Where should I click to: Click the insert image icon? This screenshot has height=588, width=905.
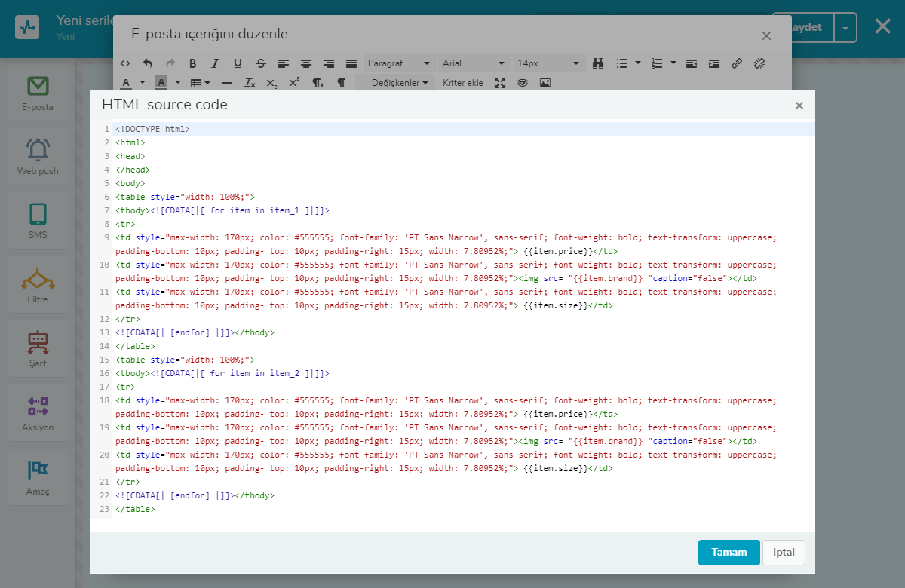(545, 83)
